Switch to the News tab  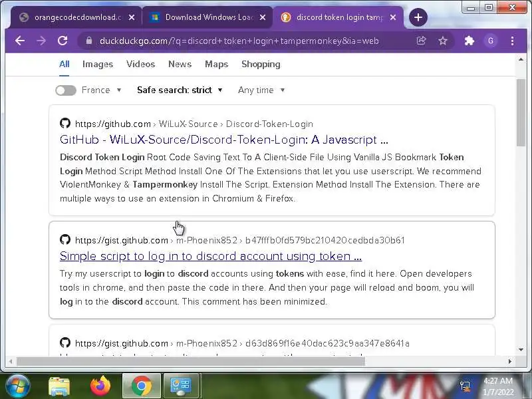tap(180, 64)
